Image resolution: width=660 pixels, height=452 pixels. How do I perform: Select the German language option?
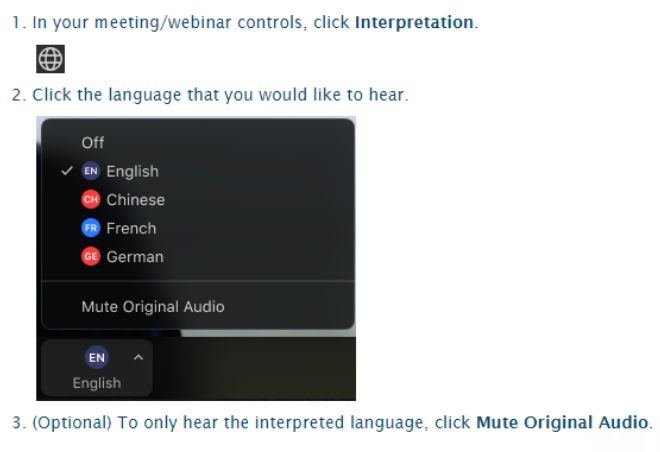click(134, 257)
